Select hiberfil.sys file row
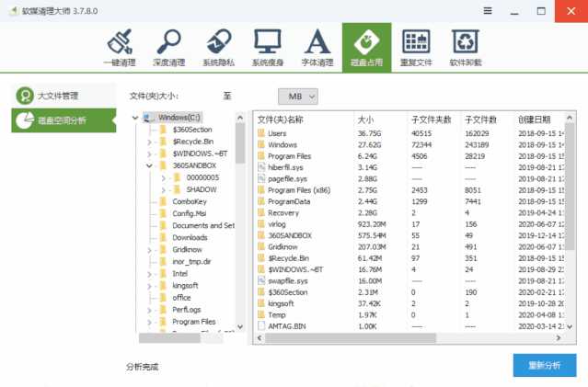The width and height of the screenshot is (588, 387). coord(409,167)
